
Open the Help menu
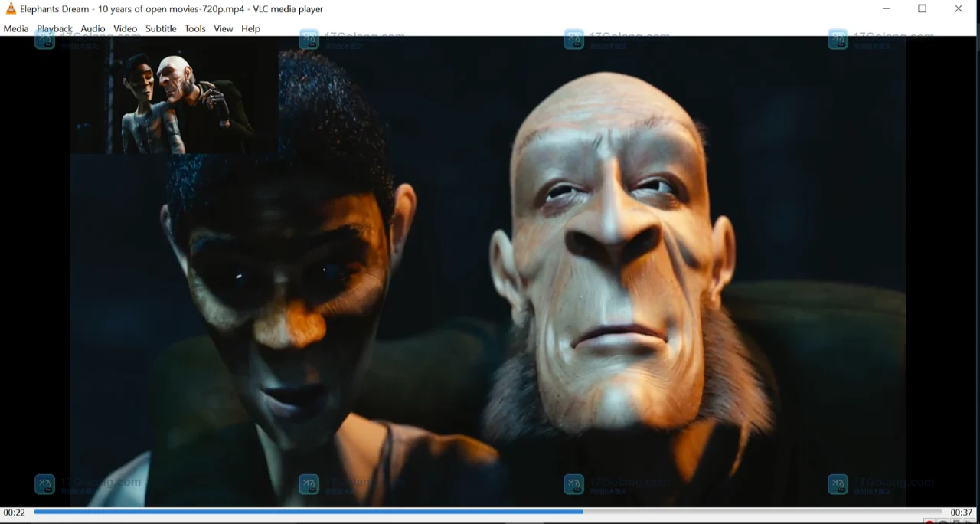click(250, 28)
